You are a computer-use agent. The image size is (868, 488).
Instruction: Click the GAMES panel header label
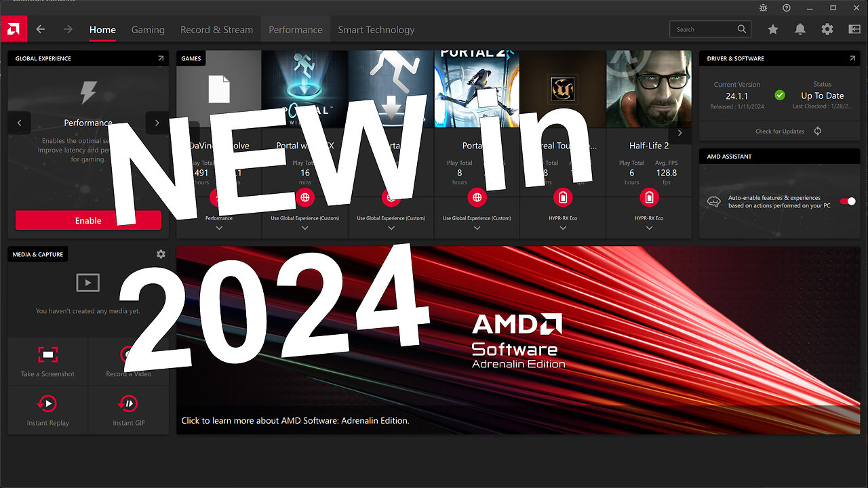tap(191, 58)
